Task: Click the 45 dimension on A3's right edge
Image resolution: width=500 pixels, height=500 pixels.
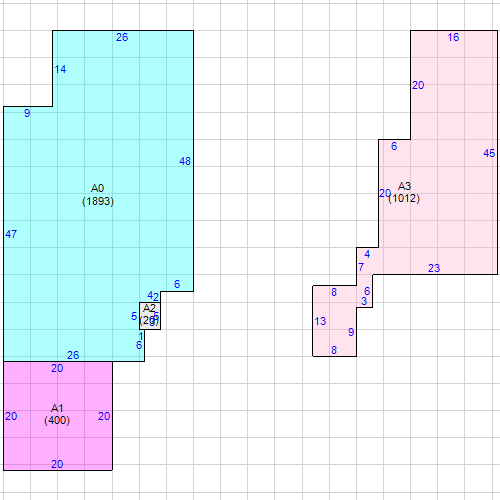Action: pyautogui.click(x=489, y=153)
